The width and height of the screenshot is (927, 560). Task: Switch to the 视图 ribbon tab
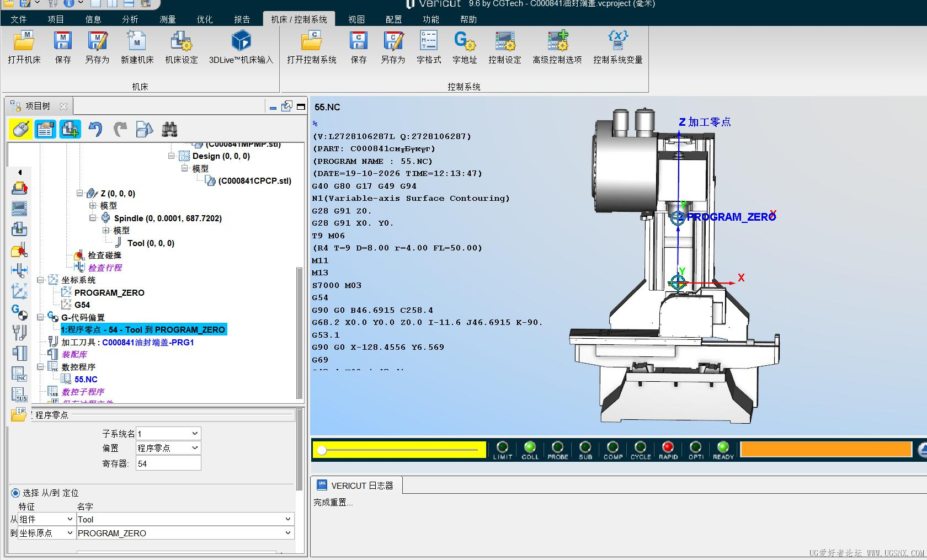coord(356,19)
